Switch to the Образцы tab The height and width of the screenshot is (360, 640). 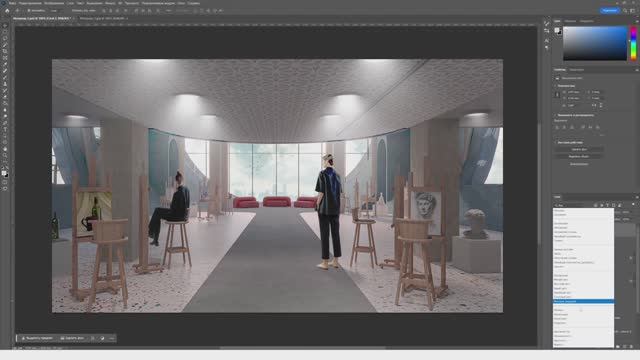[x=570, y=21]
